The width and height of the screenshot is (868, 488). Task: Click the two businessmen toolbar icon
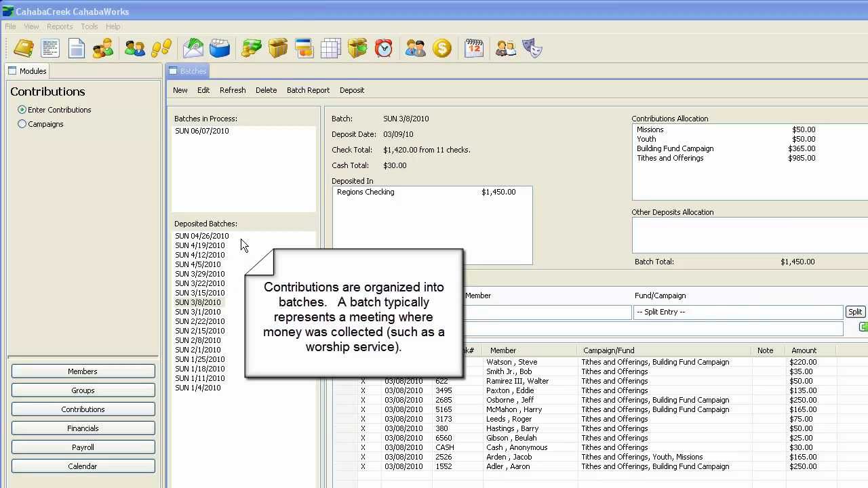[416, 48]
